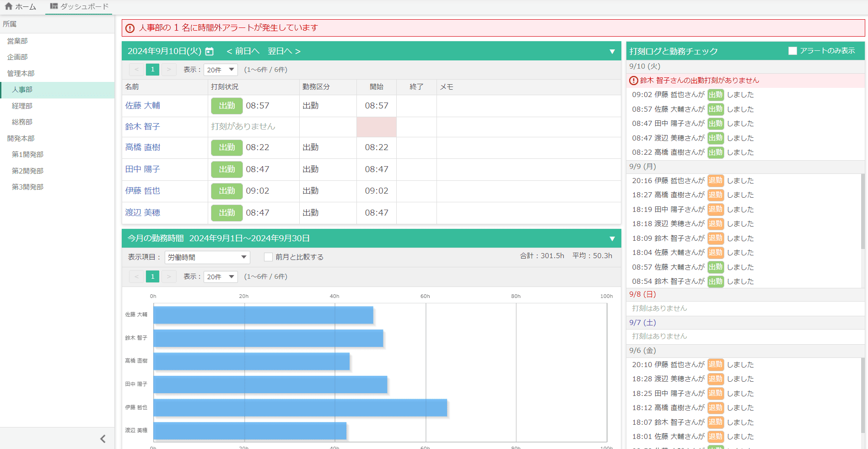Check the 前月と比較する option

tap(269, 257)
